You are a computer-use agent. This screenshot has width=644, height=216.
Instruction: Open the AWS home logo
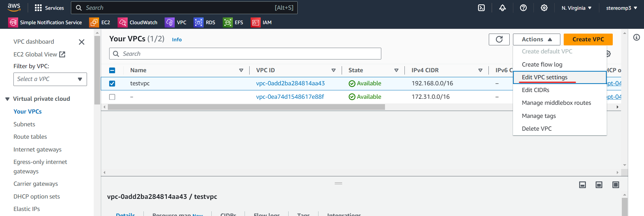pyautogui.click(x=14, y=7)
